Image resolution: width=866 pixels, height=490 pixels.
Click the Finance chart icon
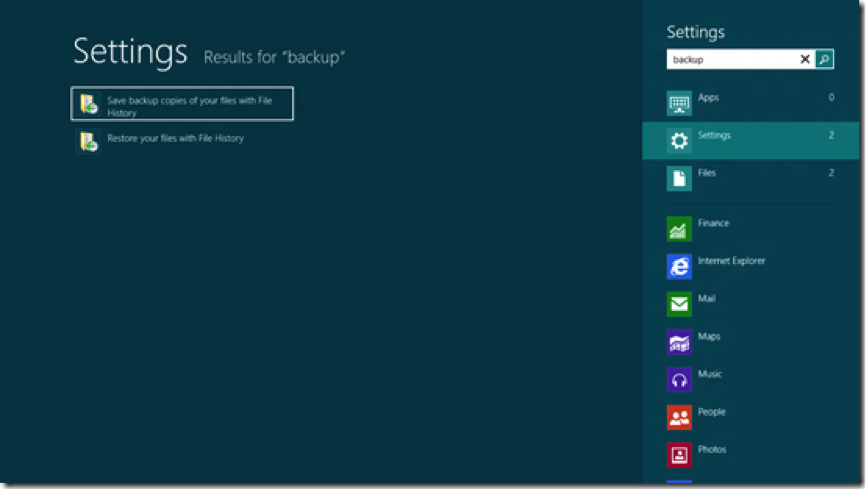coord(679,229)
